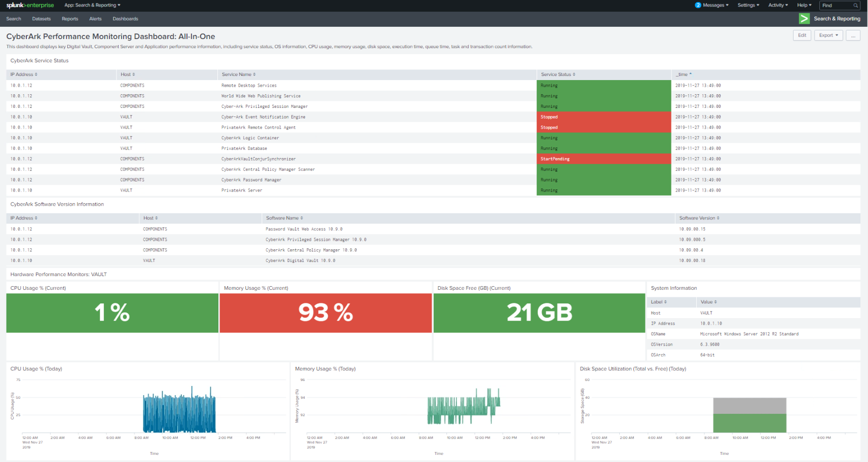Sort Software Version table by Software Name

point(284,218)
